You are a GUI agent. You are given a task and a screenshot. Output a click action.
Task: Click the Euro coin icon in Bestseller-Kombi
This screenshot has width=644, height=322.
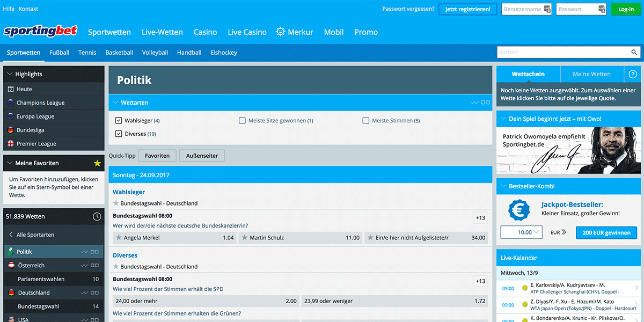519,210
